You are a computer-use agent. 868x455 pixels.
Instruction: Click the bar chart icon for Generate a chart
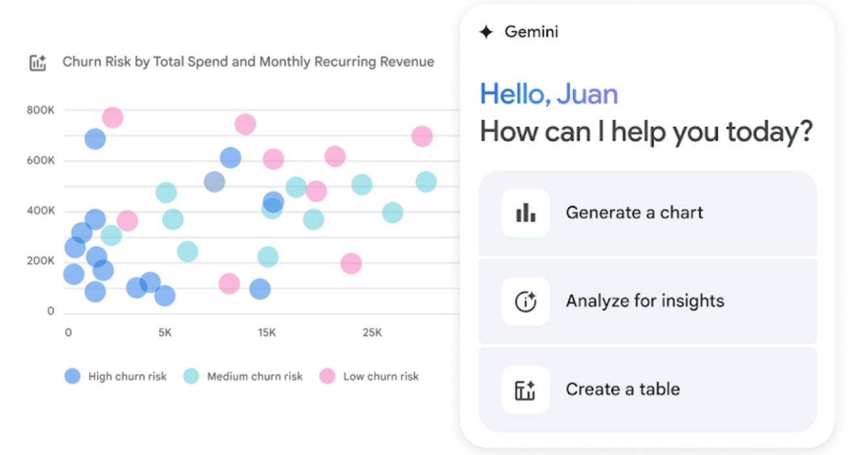(x=525, y=212)
